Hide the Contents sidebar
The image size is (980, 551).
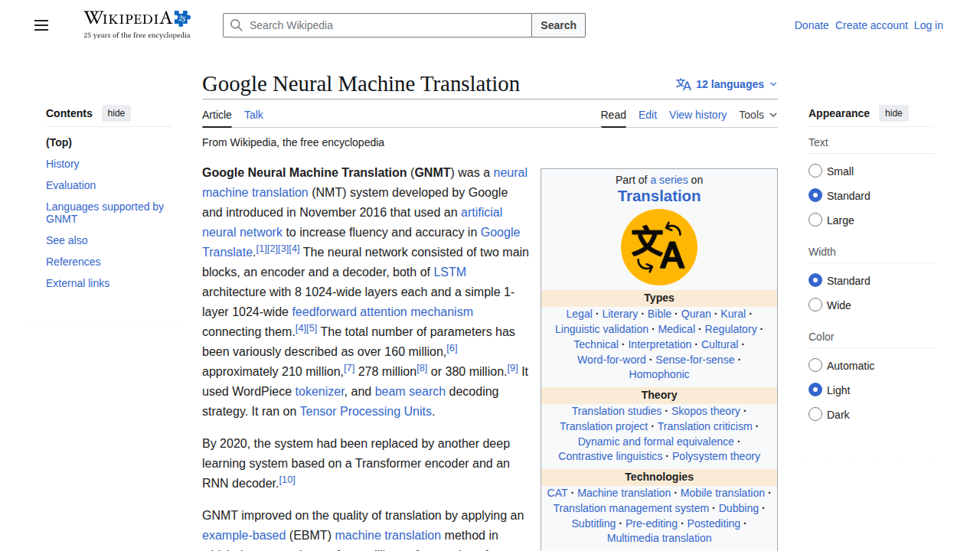click(116, 113)
